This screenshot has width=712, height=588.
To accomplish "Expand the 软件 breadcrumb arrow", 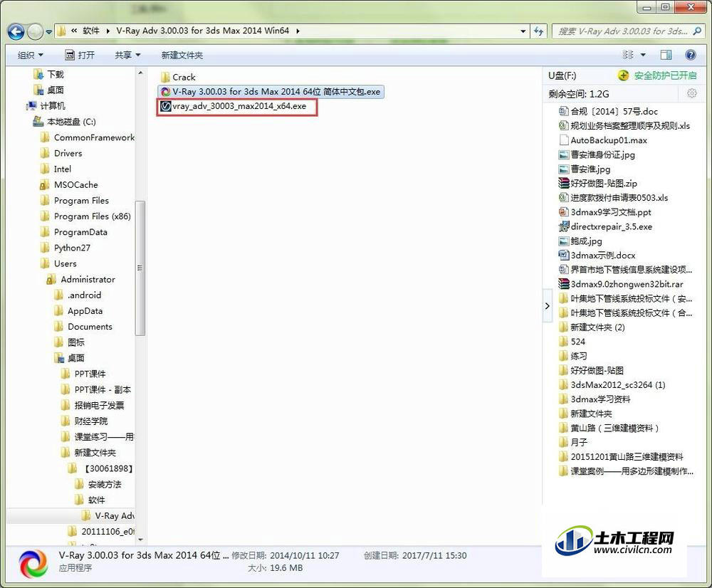I will (108, 31).
